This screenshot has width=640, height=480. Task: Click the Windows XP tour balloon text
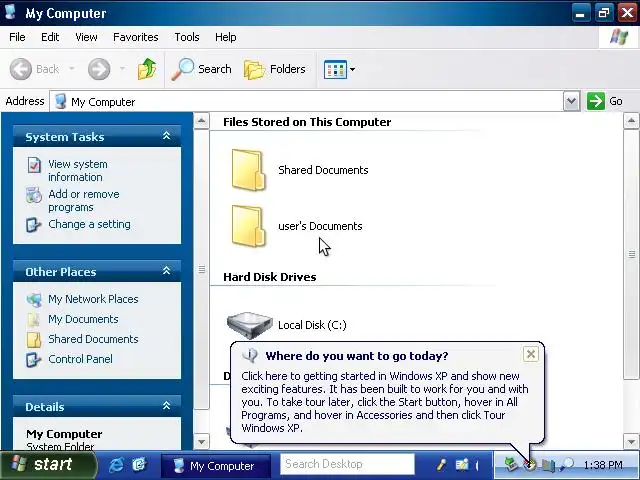tap(384, 402)
